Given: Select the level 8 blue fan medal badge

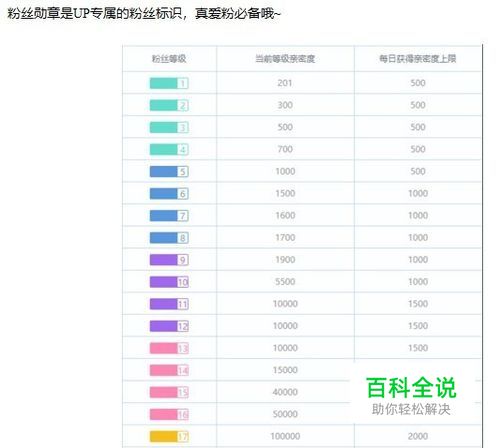Looking at the screenshot, I should pos(169,238).
